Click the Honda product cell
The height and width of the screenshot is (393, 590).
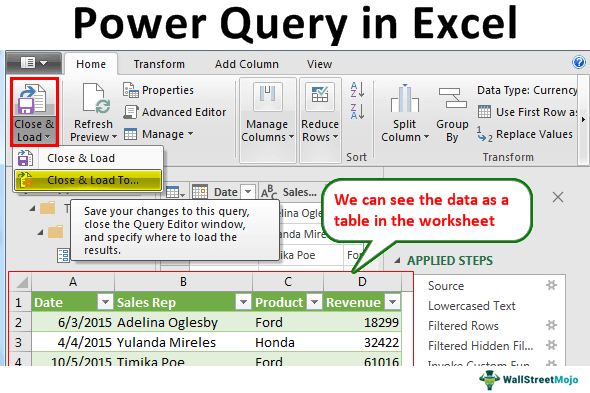[288, 343]
